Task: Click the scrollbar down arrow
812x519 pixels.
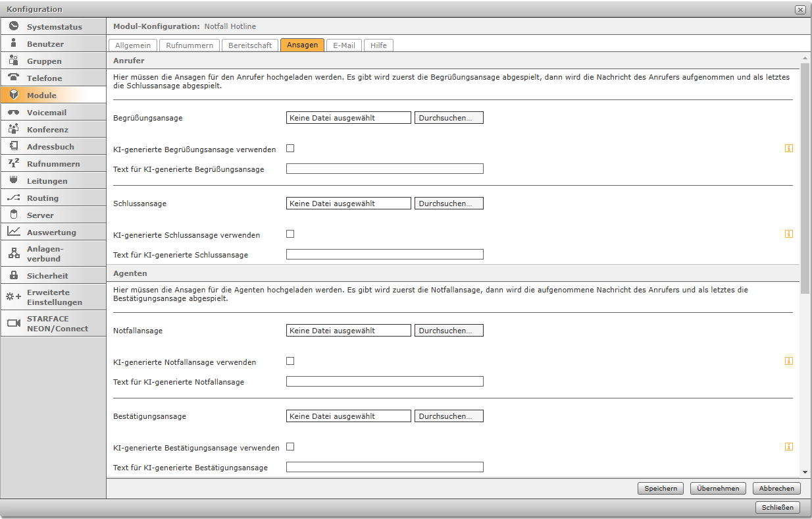Action: pyautogui.click(x=805, y=472)
